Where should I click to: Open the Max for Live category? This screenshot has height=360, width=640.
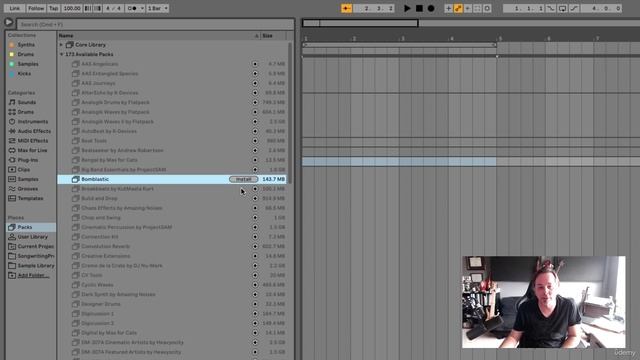click(x=33, y=150)
